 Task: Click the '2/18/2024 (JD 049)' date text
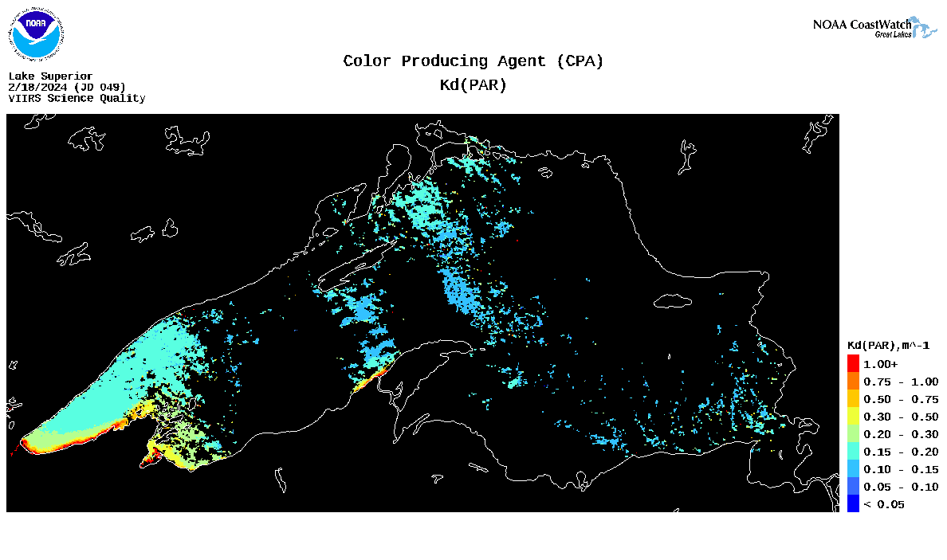(67, 87)
